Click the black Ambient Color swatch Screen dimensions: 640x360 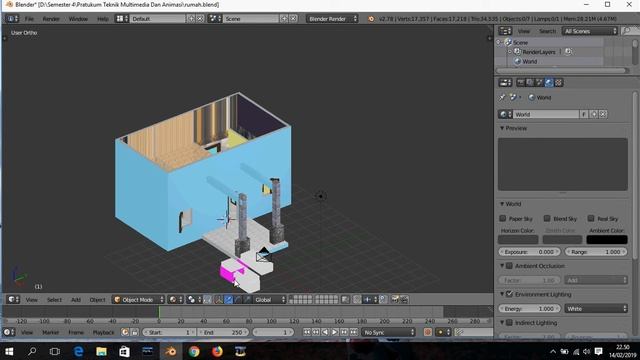[x=607, y=240]
